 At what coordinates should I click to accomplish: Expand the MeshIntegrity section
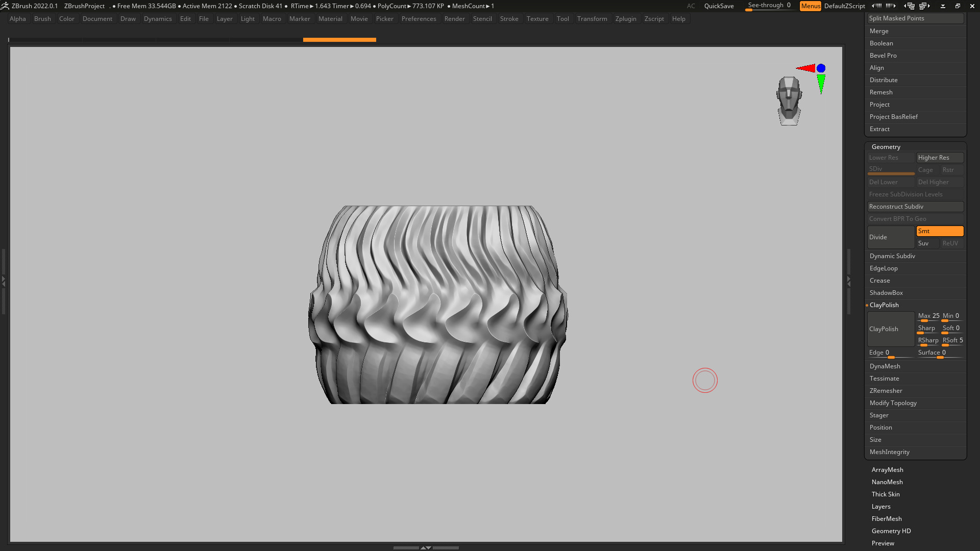pyautogui.click(x=889, y=452)
